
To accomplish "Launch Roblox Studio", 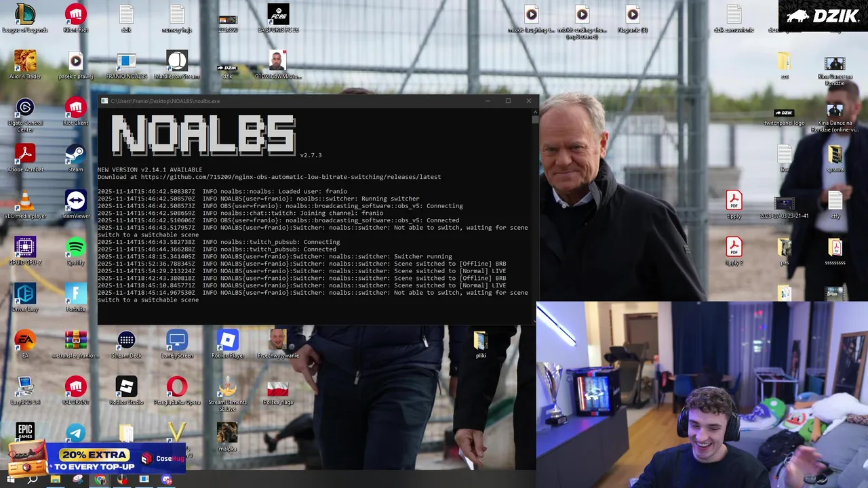I will [x=126, y=390].
